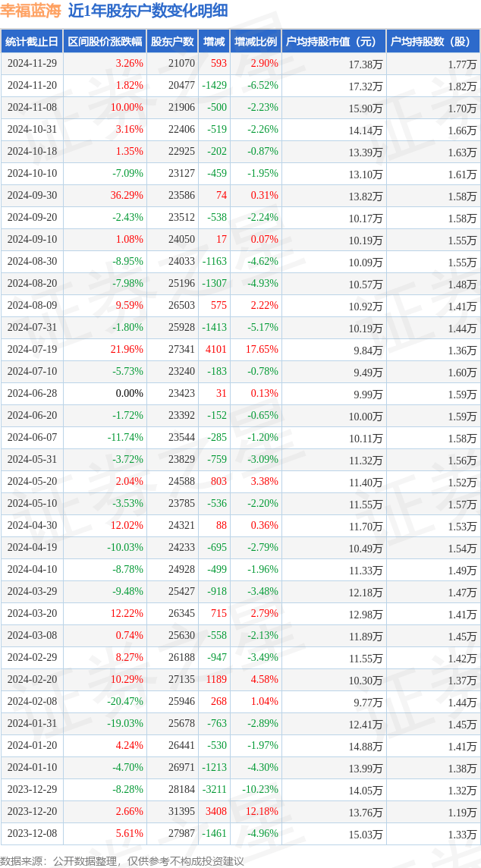
Task: Select the 2024-11-29 date cell
Action: [x=32, y=64]
